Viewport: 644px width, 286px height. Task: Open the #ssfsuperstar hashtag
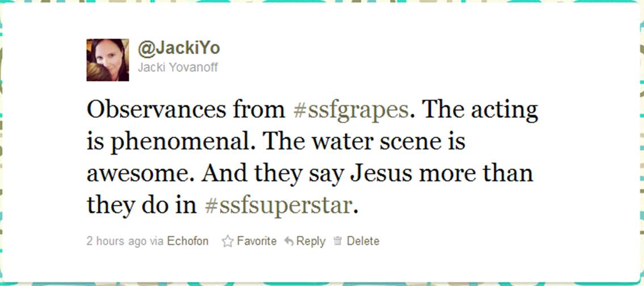coord(278,206)
